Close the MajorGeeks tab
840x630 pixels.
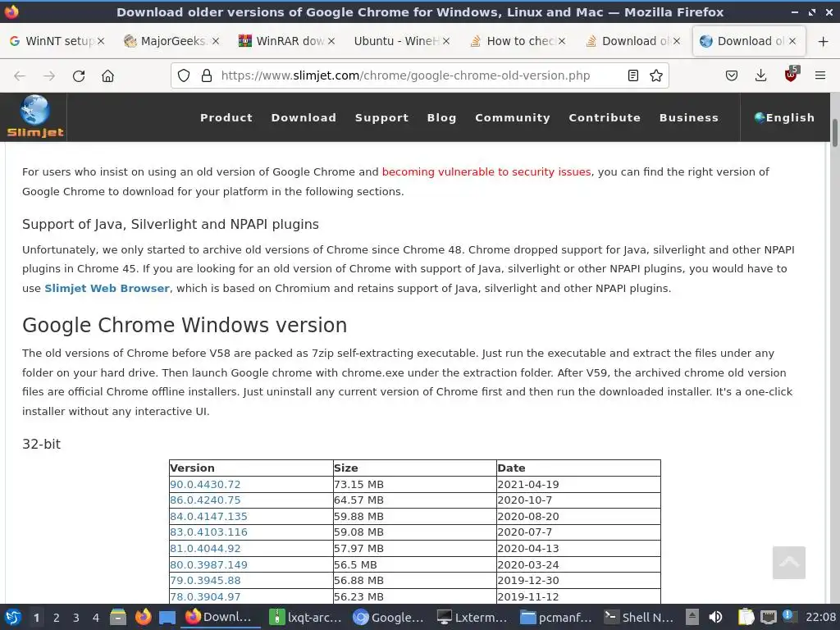(x=216, y=41)
